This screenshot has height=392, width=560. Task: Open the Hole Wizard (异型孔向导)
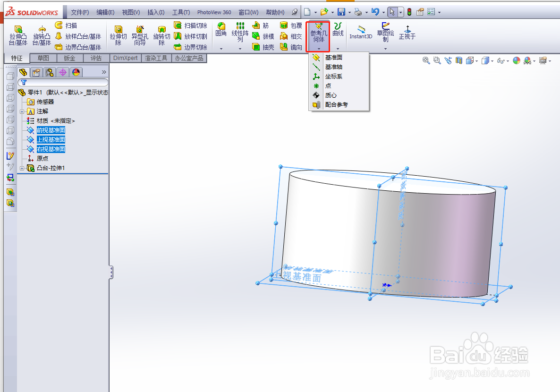click(x=140, y=35)
